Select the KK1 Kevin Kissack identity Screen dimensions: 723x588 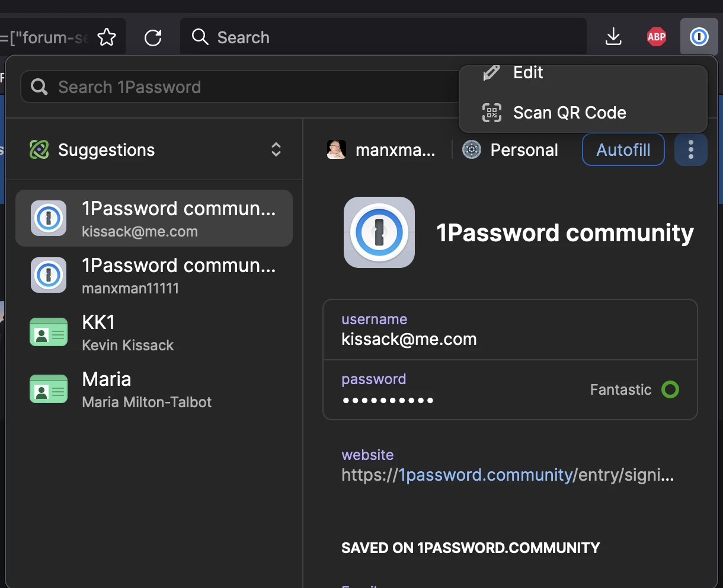154,332
